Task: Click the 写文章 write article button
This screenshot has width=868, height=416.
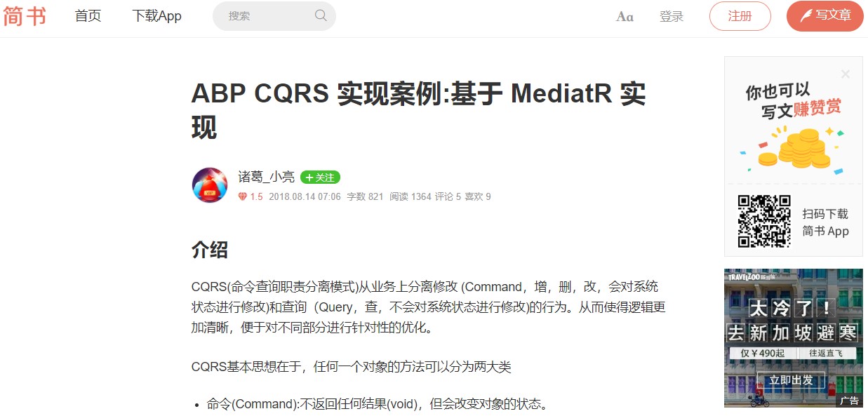Action: [x=825, y=16]
